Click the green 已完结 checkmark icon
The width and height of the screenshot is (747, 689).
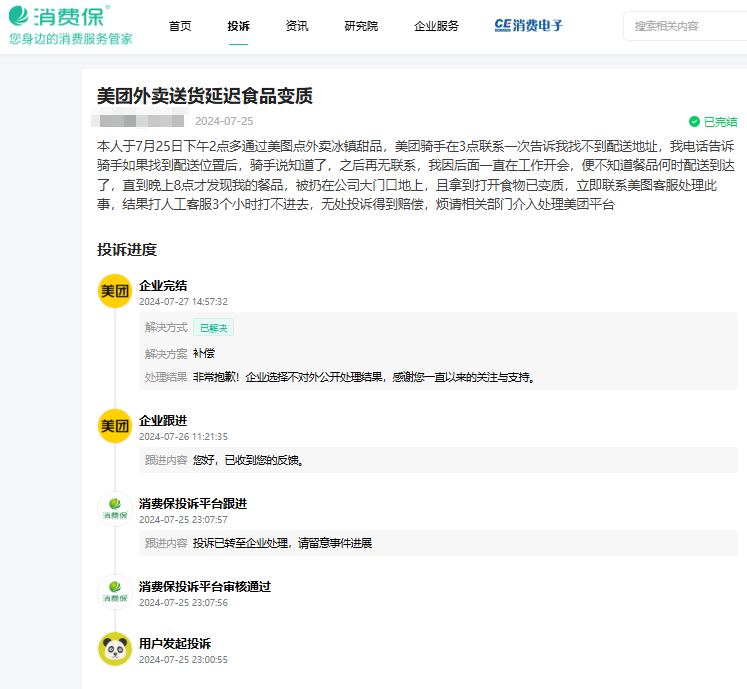[694, 122]
